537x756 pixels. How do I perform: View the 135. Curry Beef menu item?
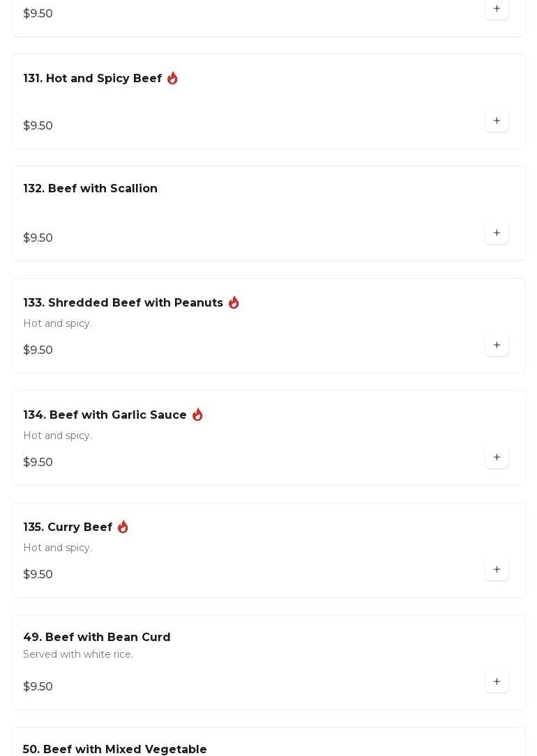[68, 527]
